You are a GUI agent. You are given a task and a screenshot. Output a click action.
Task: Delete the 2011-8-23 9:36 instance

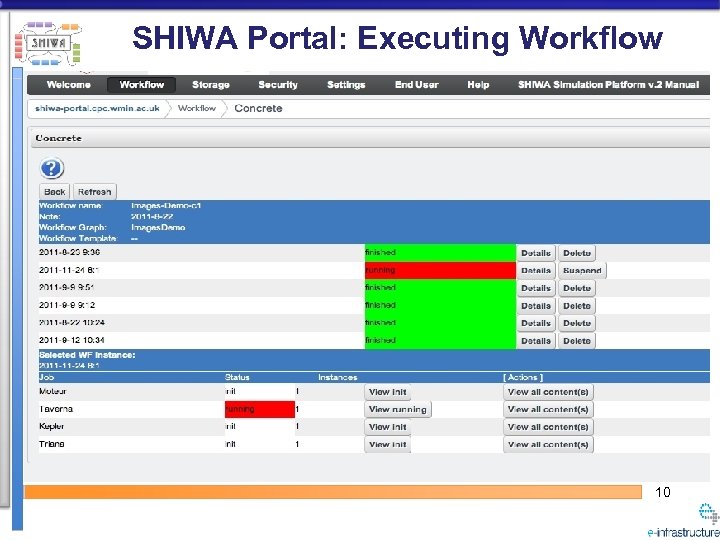[x=577, y=253]
